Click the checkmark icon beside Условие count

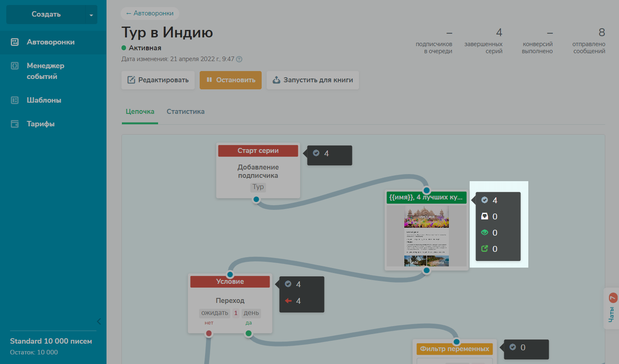tap(288, 284)
